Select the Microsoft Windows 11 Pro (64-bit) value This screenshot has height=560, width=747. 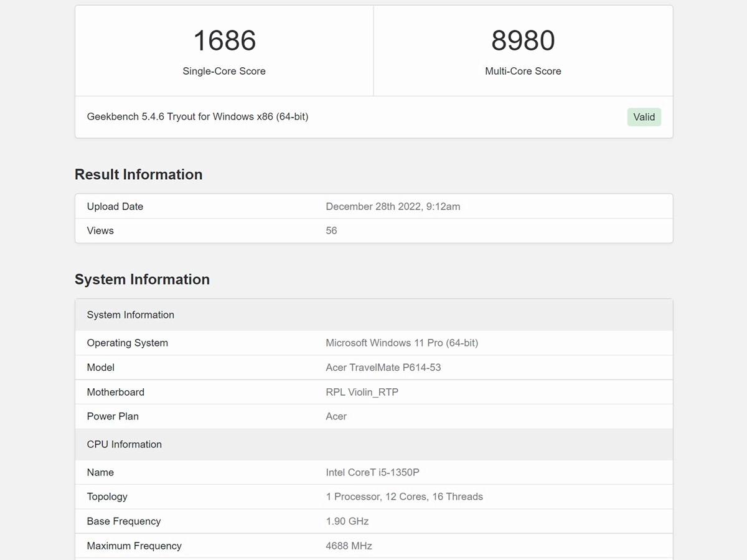402,343
